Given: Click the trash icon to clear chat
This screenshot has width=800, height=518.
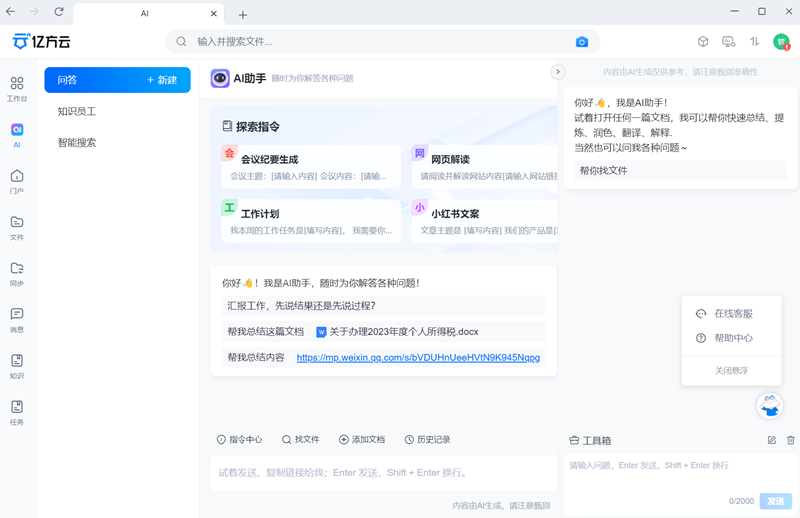Looking at the screenshot, I should [x=790, y=440].
